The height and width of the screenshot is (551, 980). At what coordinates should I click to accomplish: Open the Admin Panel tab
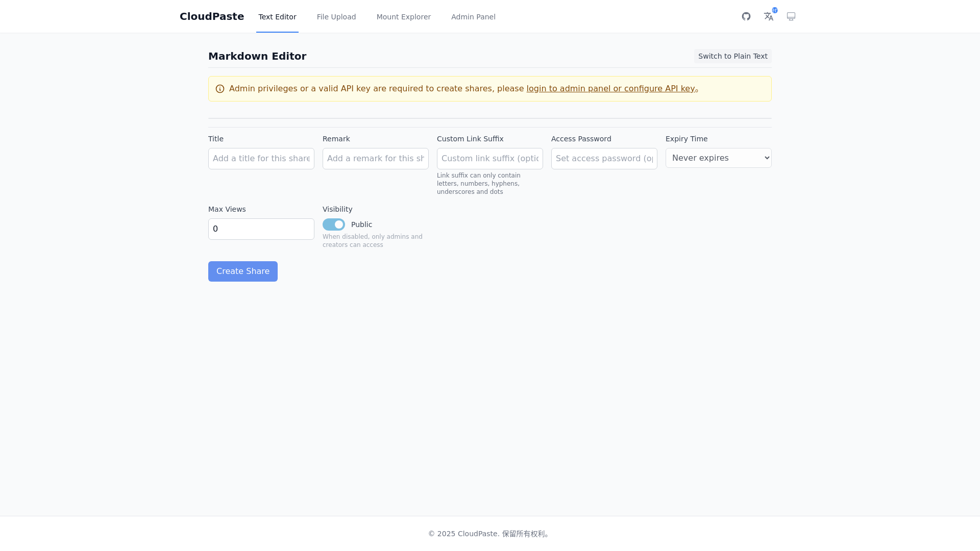tap(473, 17)
